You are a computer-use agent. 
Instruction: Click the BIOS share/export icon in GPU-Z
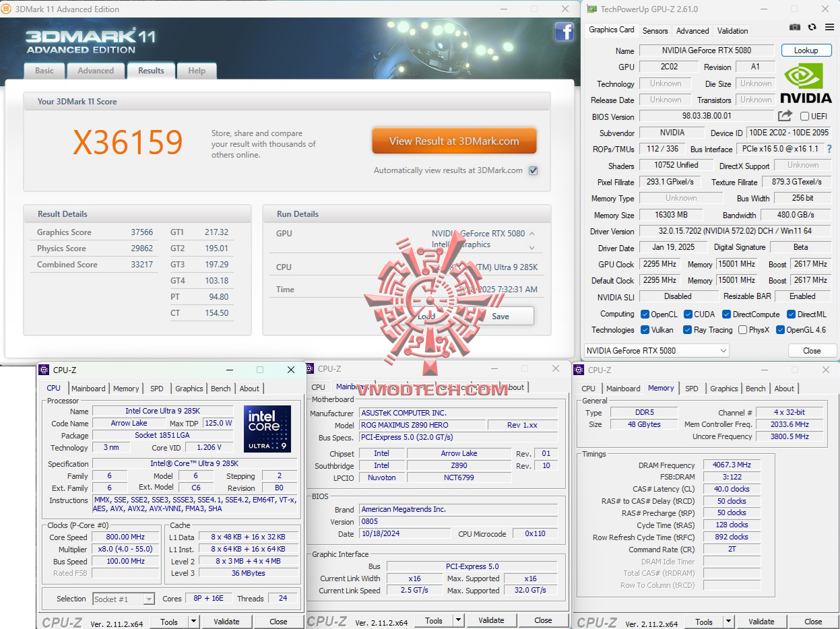[x=785, y=116]
